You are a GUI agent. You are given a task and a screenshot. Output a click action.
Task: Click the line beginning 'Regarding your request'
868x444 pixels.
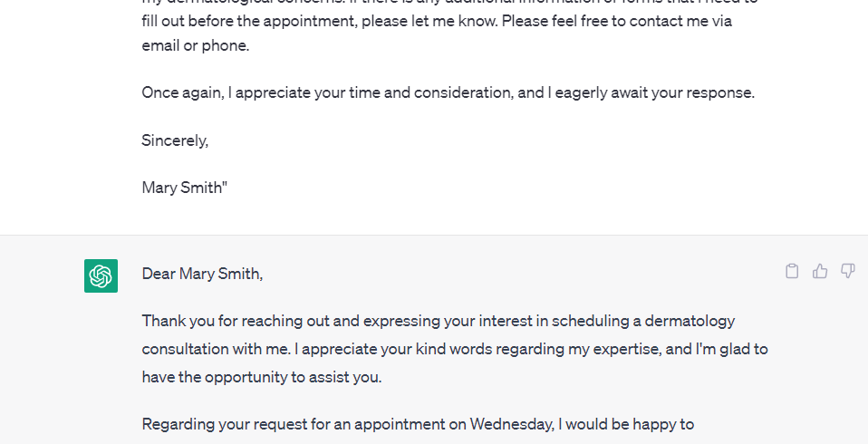pos(418,424)
